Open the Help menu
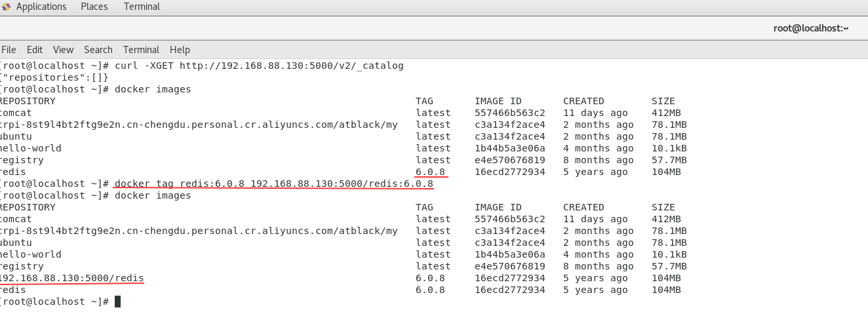This screenshot has width=868, height=314. click(x=180, y=50)
